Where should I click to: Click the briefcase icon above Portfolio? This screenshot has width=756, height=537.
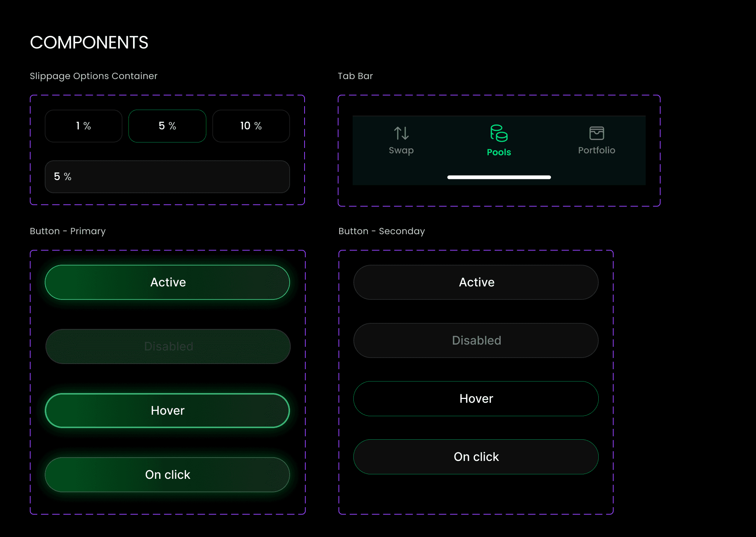point(597,133)
